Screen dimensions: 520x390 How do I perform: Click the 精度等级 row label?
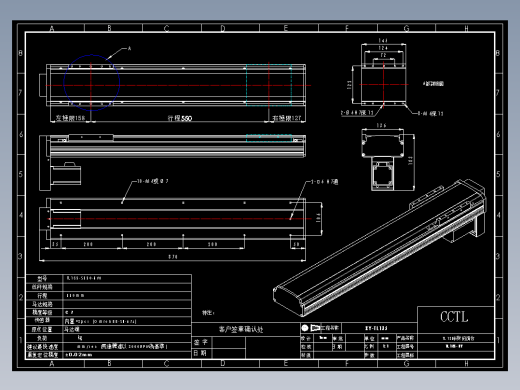42,312
